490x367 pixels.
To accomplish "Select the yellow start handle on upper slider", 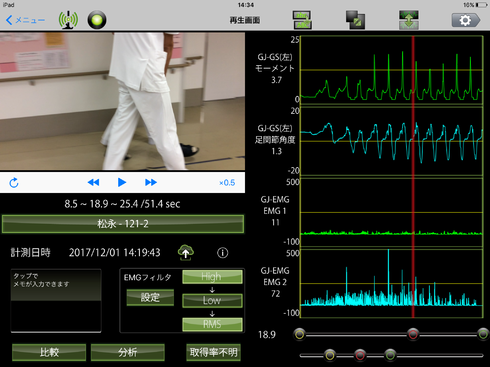I will pos(300,334).
